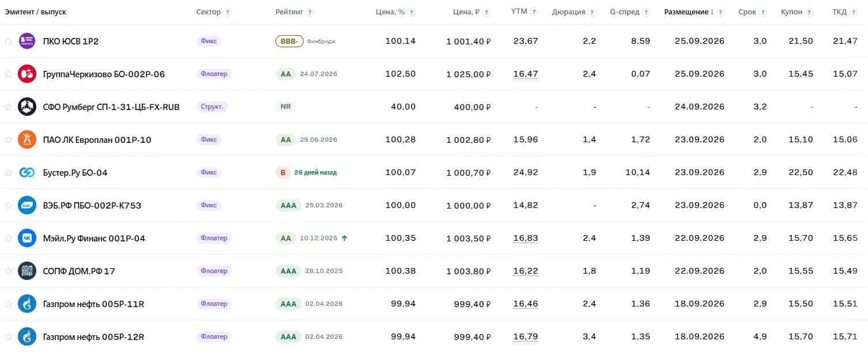Show help for the G-спред column
Image resolution: width=868 pixels, height=352 pixels.
coord(646,12)
